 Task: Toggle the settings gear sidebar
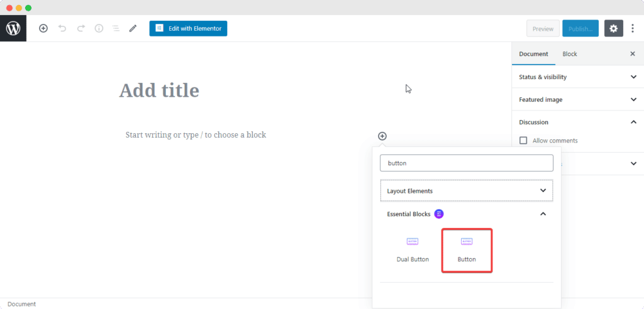click(614, 28)
